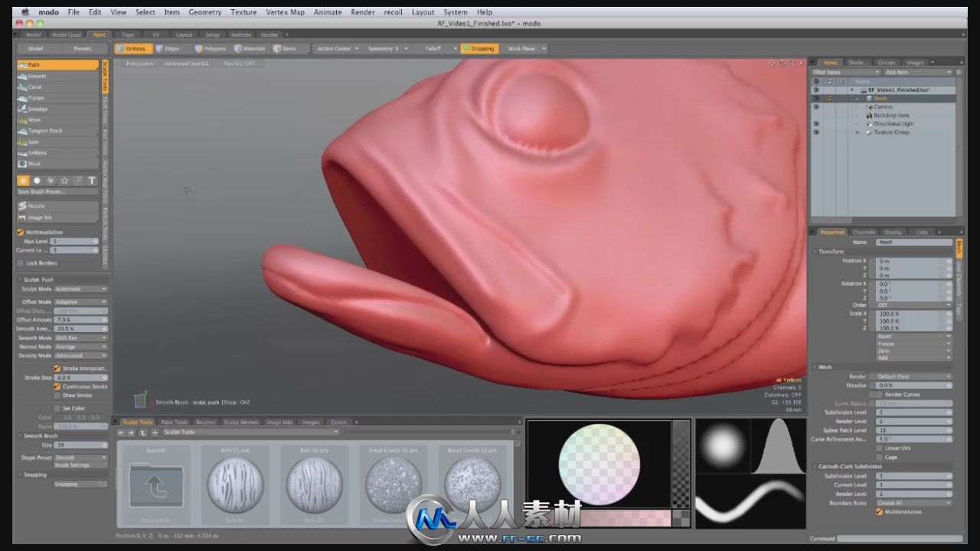Open the Render menu
The image size is (980, 551).
(x=363, y=12)
